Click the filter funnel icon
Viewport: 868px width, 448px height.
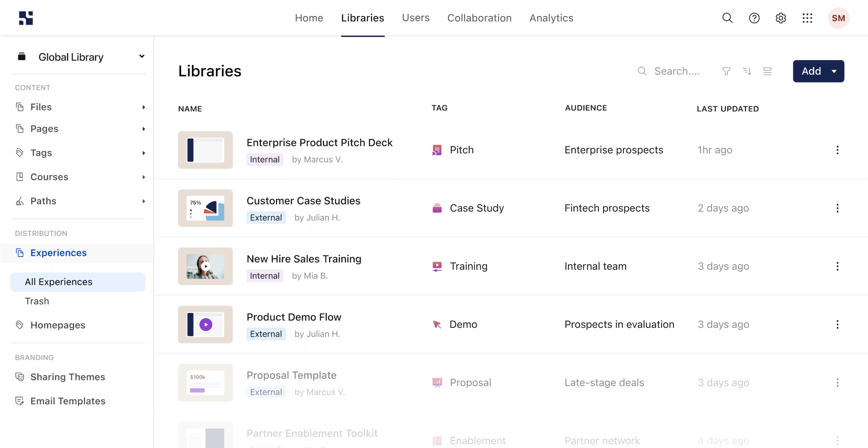[x=726, y=71]
